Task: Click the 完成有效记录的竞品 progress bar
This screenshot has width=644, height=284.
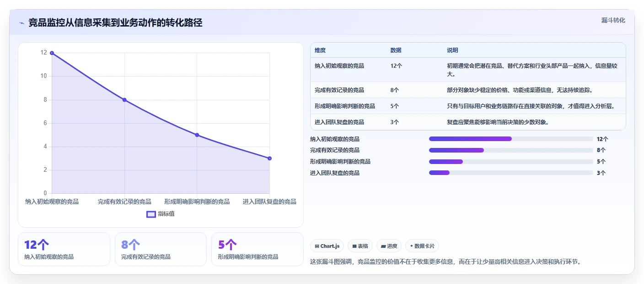Action: pyautogui.click(x=511, y=150)
